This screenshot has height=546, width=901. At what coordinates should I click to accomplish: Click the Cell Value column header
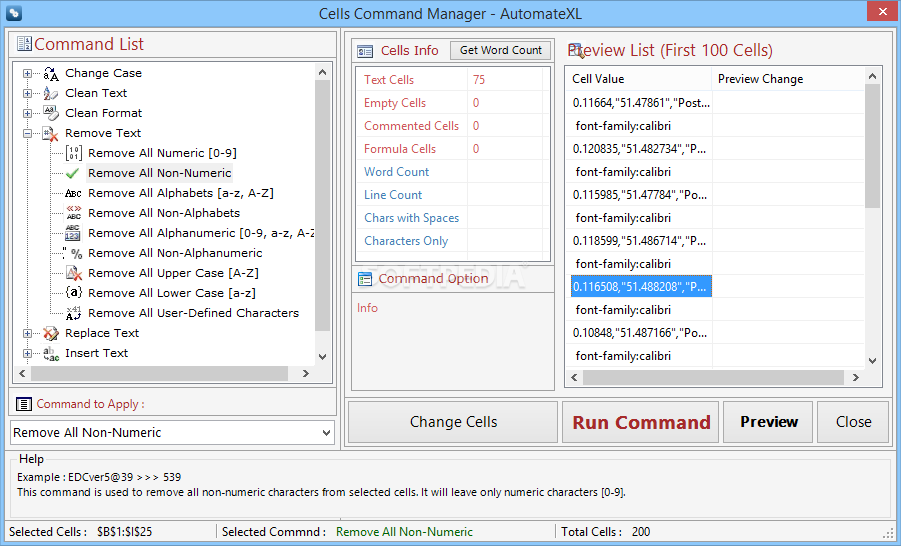click(640, 79)
